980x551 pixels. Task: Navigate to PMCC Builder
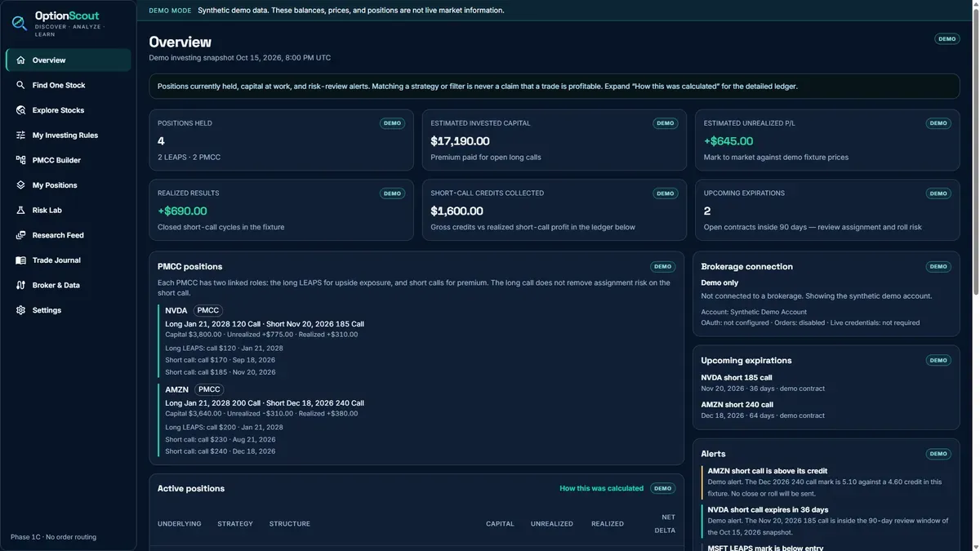[69, 160]
